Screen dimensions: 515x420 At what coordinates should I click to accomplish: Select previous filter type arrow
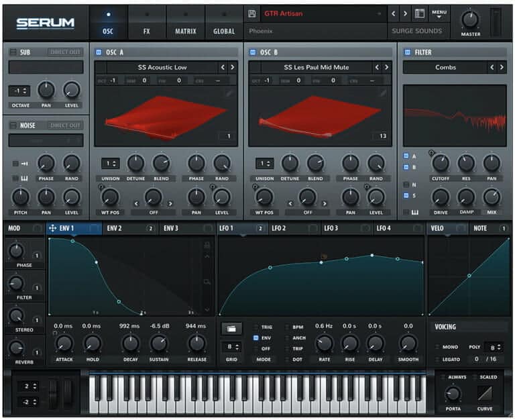pyautogui.click(x=492, y=67)
